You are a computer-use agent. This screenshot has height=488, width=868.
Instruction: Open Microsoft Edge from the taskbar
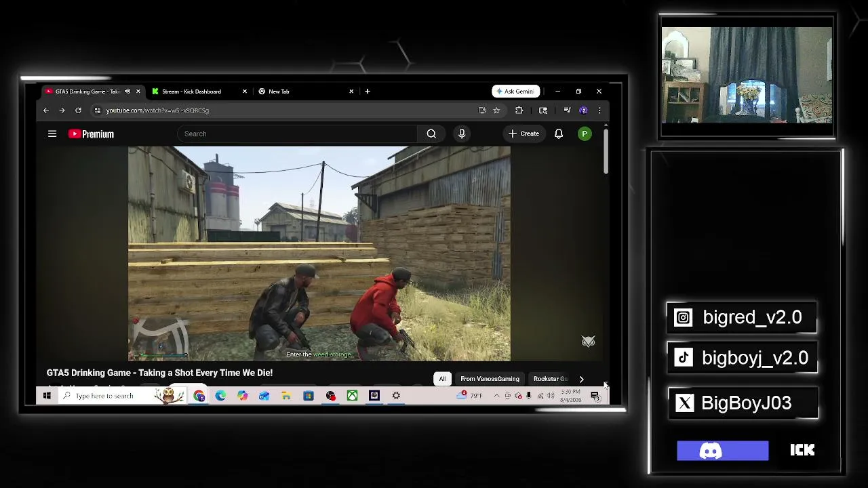(x=220, y=396)
